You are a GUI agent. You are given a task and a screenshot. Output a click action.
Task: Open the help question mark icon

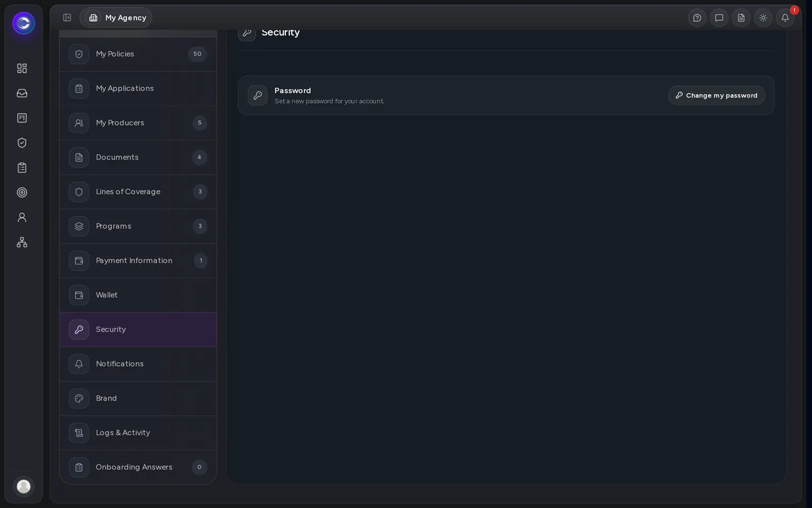coord(697,18)
